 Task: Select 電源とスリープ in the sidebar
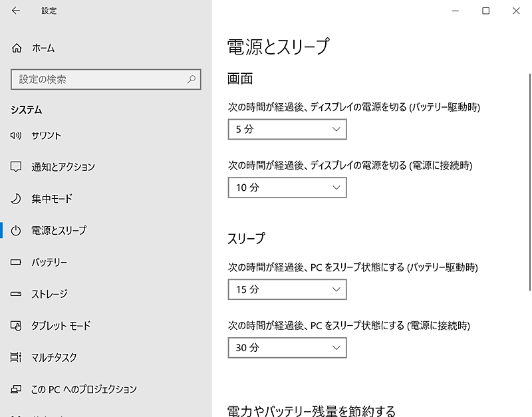point(59,230)
